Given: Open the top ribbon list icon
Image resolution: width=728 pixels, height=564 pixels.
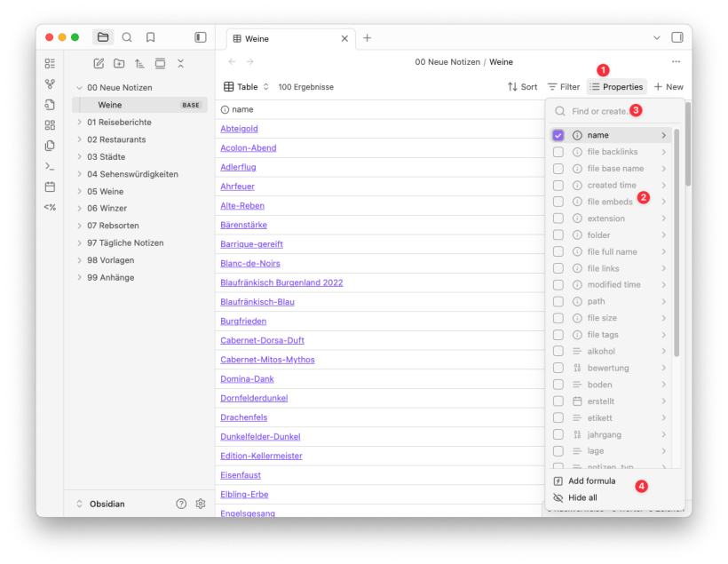Looking at the screenshot, I should [x=50, y=63].
